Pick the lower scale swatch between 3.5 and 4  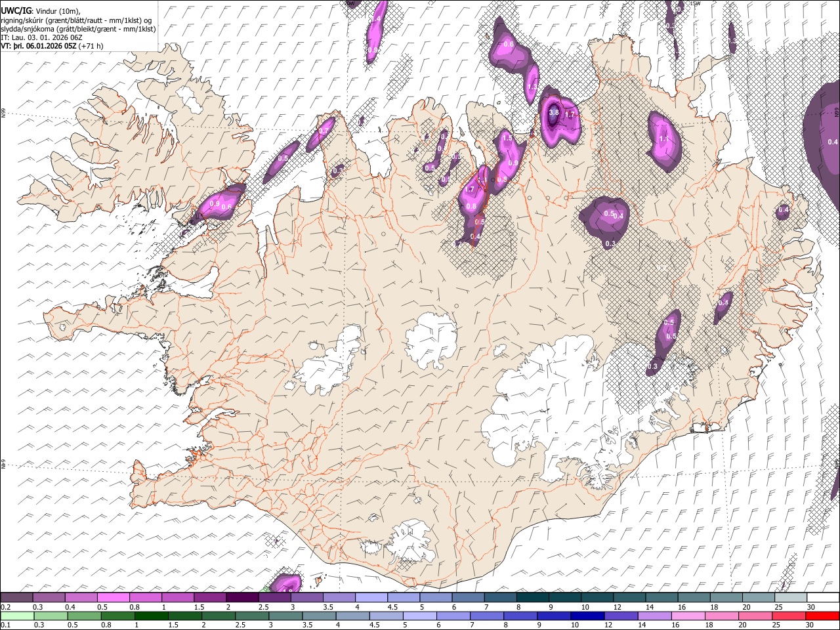pyautogui.click(x=320, y=616)
